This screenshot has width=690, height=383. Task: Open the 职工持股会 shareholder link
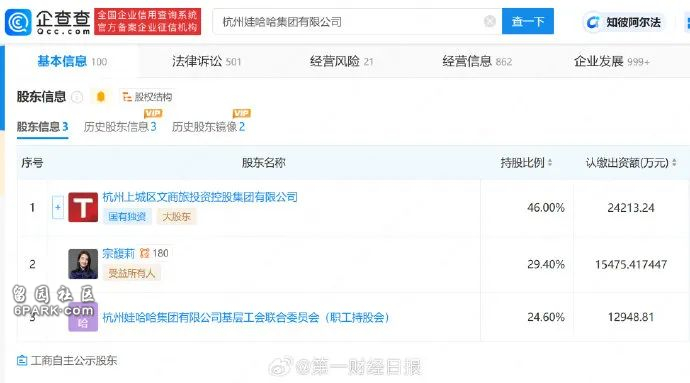246,317
